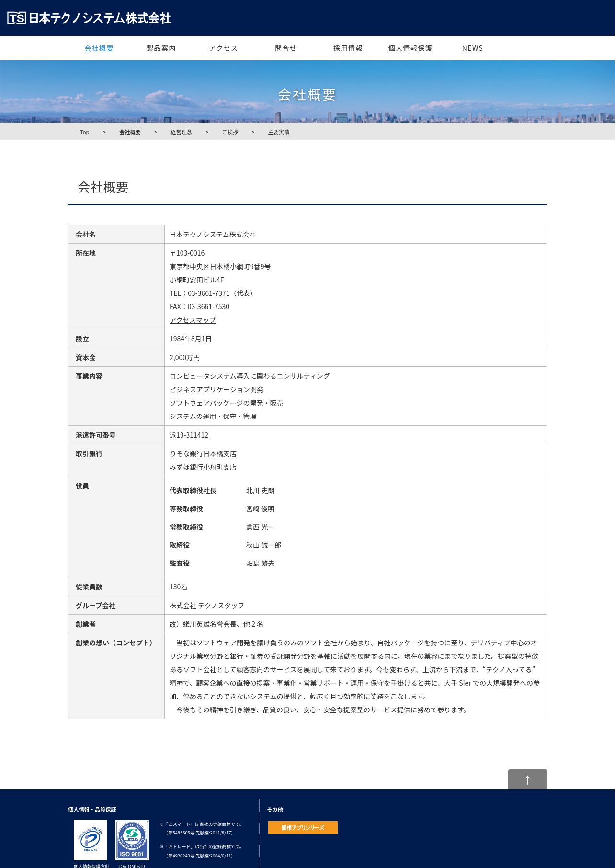This screenshot has width=615, height=868.
Task: Click the name 宮崎 俊明
Action: (261, 509)
